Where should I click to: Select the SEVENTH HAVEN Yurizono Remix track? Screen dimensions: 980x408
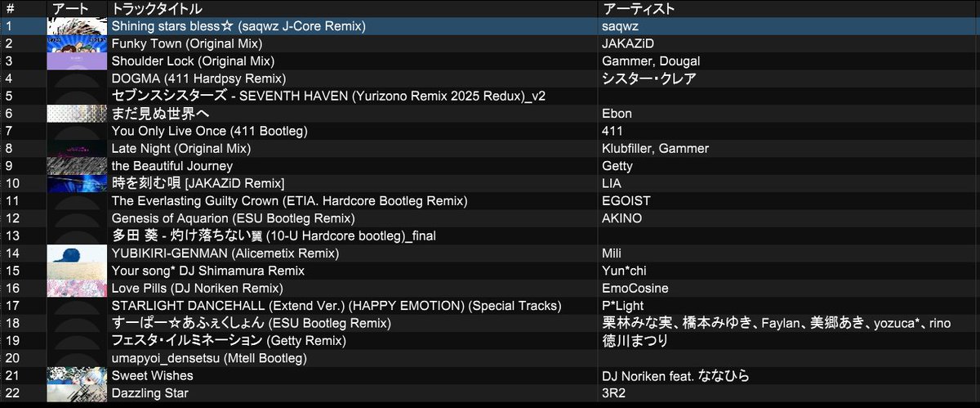pos(328,96)
